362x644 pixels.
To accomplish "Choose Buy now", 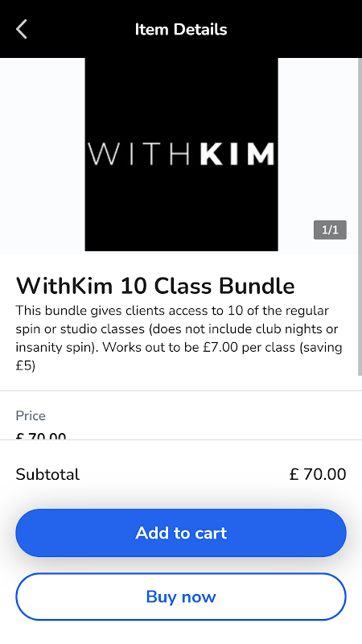I will pos(181,597).
